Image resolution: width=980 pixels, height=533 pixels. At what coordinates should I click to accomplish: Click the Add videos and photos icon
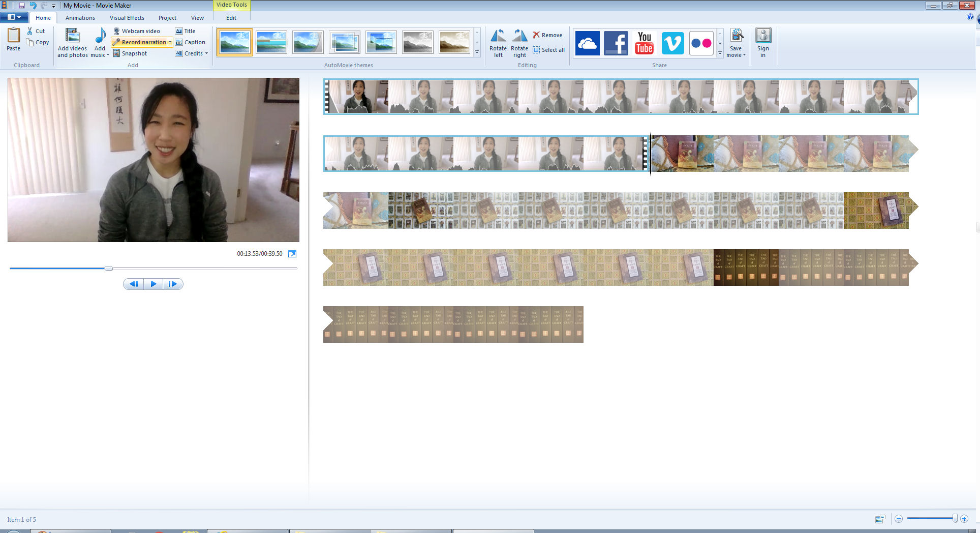click(x=72, y=36)
